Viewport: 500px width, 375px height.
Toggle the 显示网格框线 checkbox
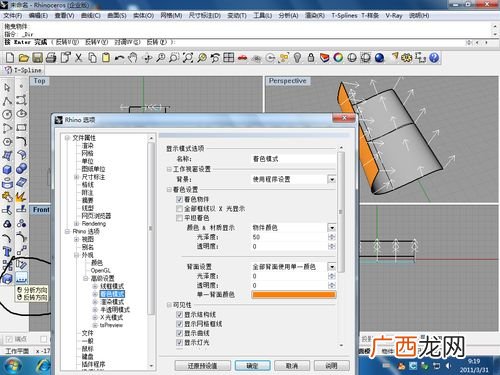(x=179, y=324)
